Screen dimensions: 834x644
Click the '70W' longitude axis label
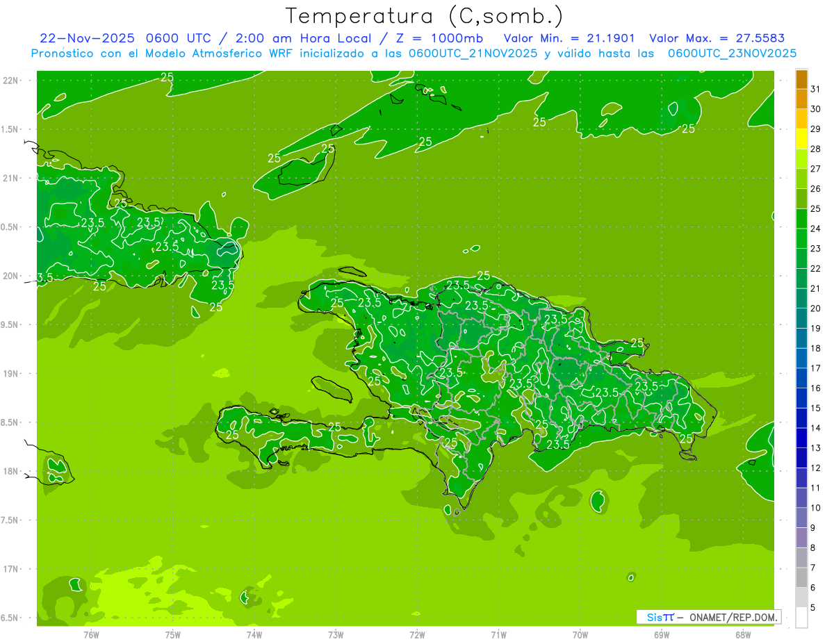(580, 635)
